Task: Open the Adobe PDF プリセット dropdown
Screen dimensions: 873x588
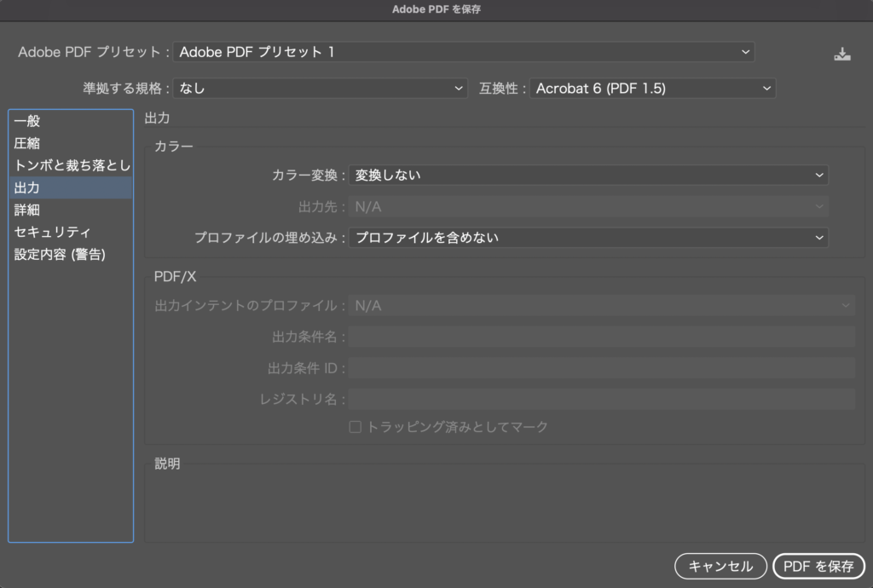Action: click(464, 52)
